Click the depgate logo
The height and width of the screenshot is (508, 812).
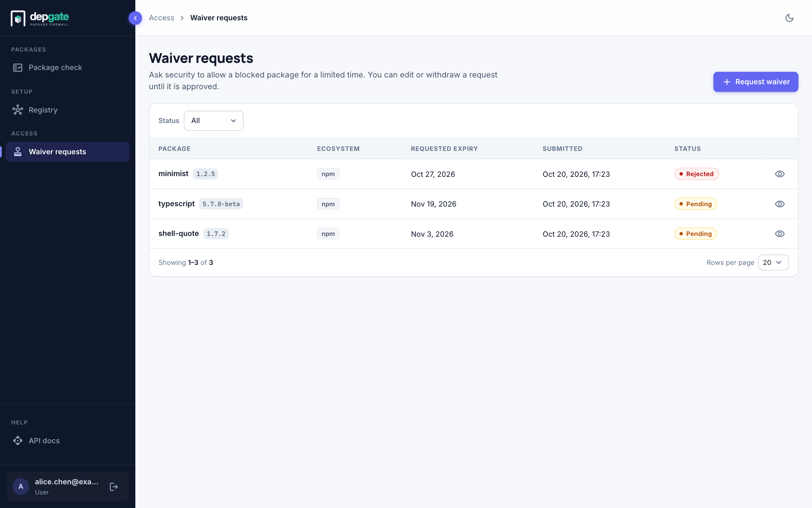[x=40, y=18]
